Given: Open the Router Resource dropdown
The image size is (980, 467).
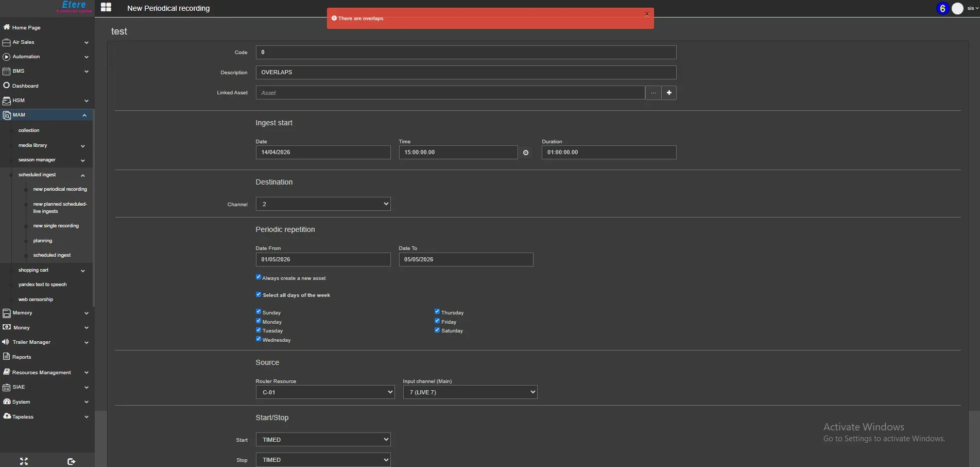Looking at the screenshot, I should [325, 392].
